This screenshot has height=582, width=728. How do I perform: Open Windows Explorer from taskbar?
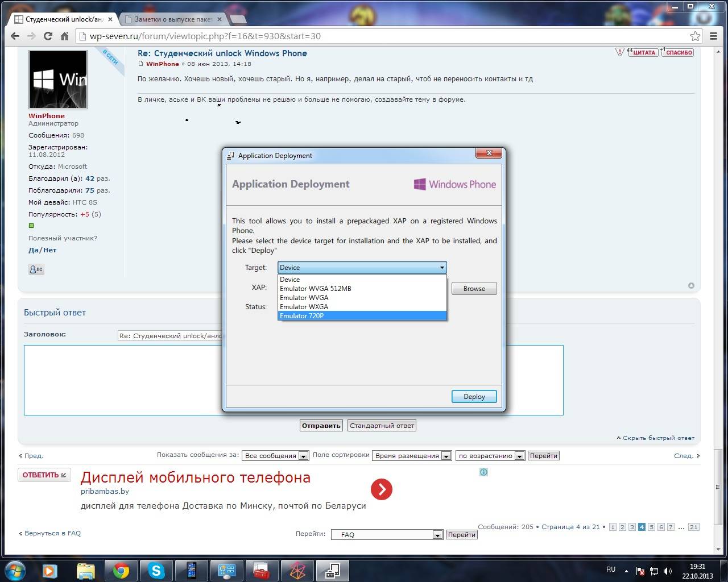tap(85, 570)
